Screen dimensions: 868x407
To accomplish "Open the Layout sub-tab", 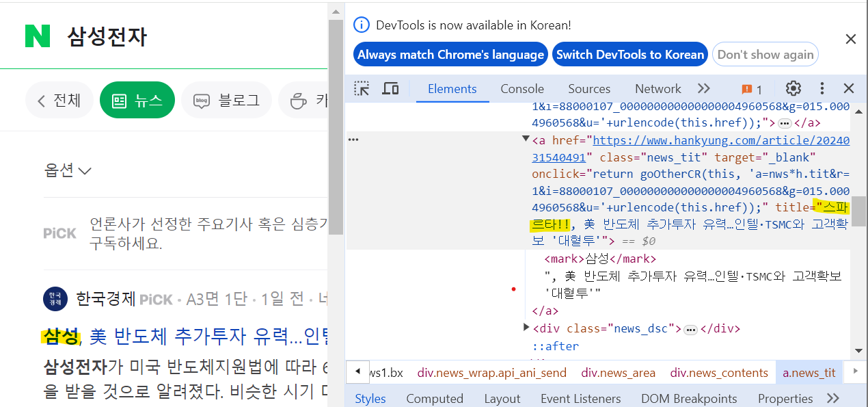I will [x=502, y=398].
